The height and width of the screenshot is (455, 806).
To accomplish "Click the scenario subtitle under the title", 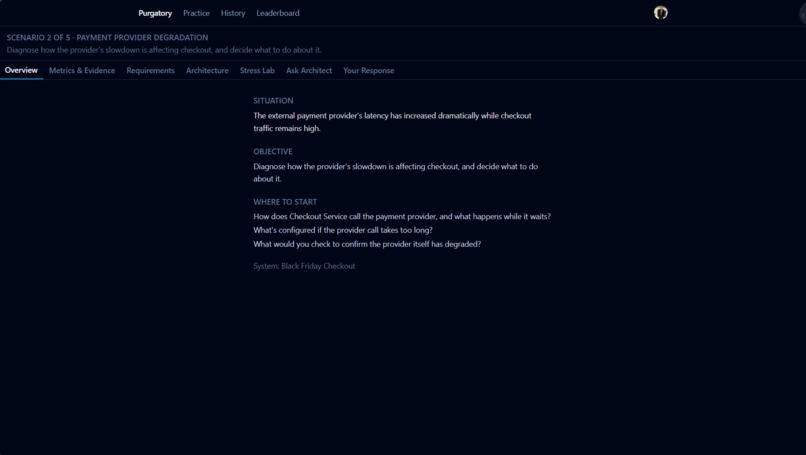I will [164, 50].
